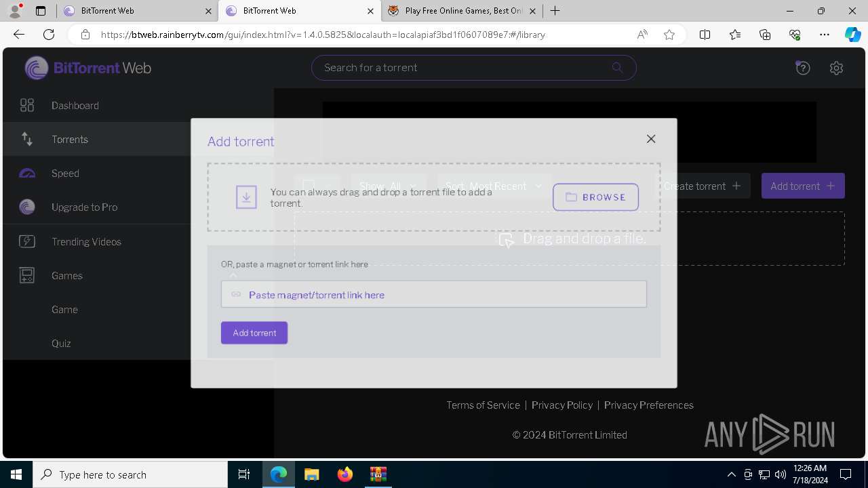Close the Add torrent dialog

(651, 139)
